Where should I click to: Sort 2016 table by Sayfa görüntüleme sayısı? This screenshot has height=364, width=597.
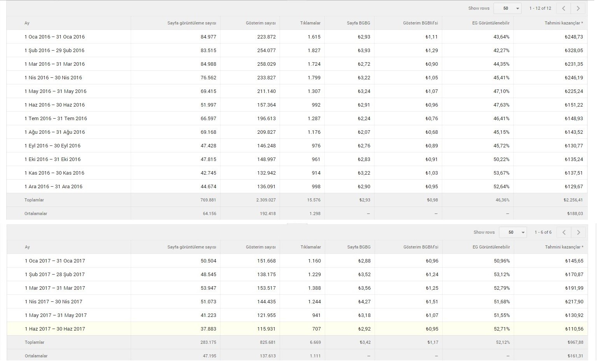192,23
